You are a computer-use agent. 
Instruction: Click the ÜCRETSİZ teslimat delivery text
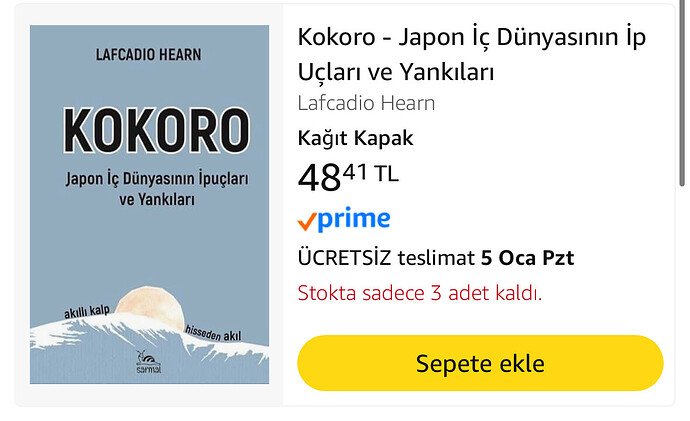(386, 258)
